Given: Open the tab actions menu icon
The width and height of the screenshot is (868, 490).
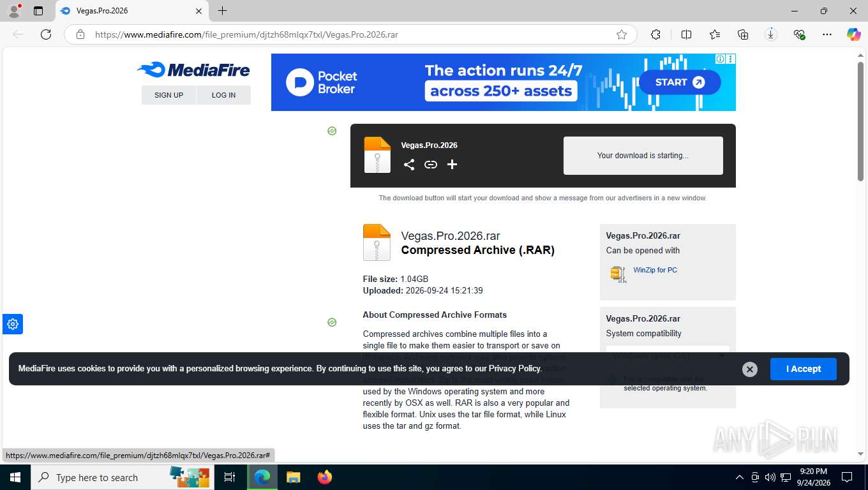Looking at the screenshot, I should pyautogui.click(x=38, y=11).
